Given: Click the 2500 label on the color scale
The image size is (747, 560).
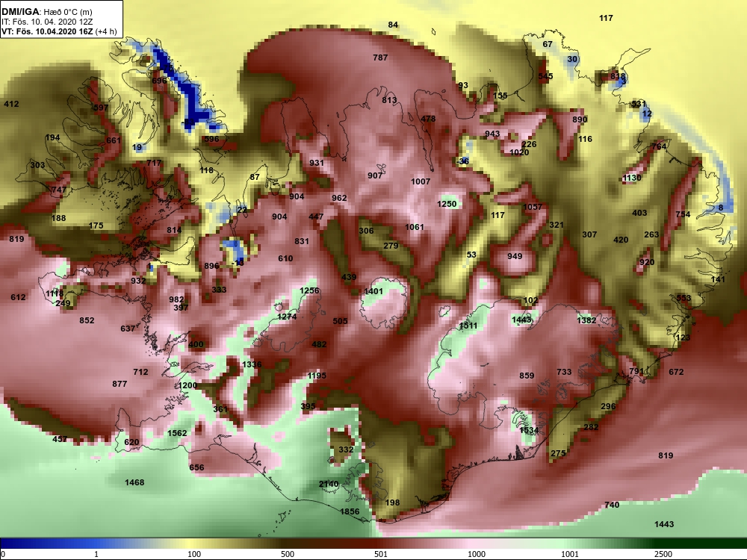Looking at the screenshot, I should click(x=663, y=554).
